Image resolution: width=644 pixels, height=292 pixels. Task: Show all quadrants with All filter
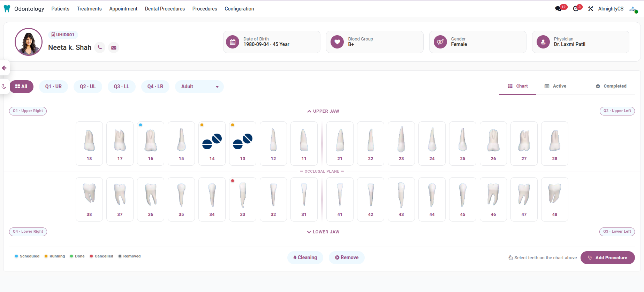point(22,87)
